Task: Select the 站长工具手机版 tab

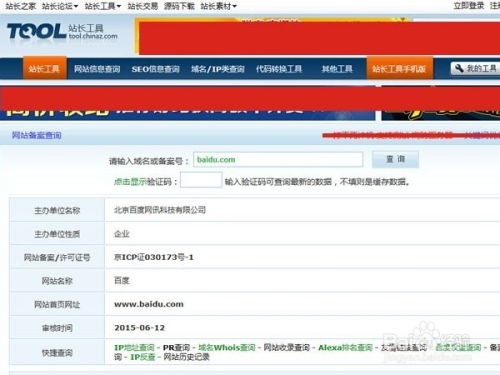Action: pos(399,69)
